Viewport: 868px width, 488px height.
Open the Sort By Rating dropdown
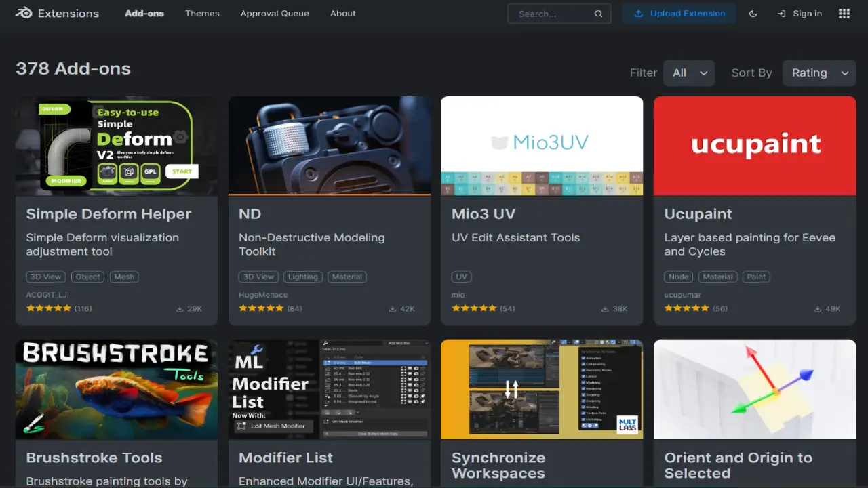pyautogui.click(x=819, y=73)
